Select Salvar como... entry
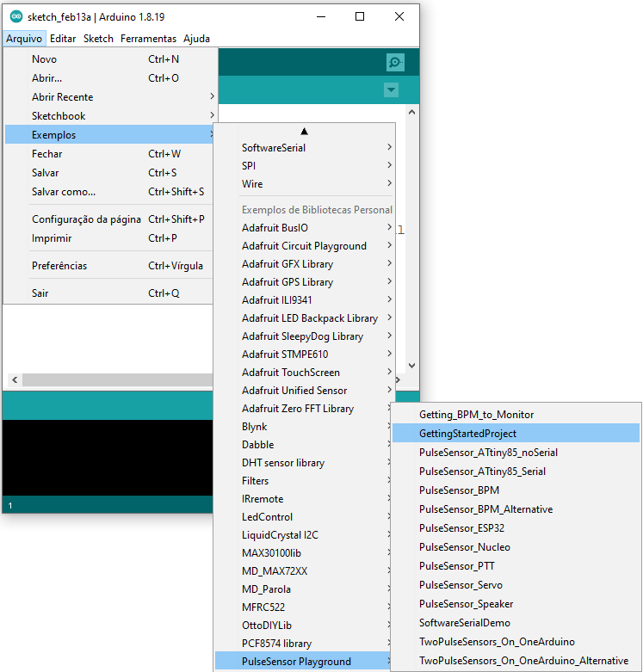Screen dimensions: 643x672 [x=108, y=192]
